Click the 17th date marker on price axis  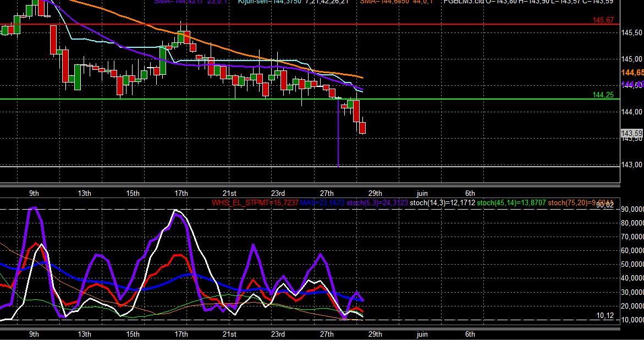click(181, 194)
